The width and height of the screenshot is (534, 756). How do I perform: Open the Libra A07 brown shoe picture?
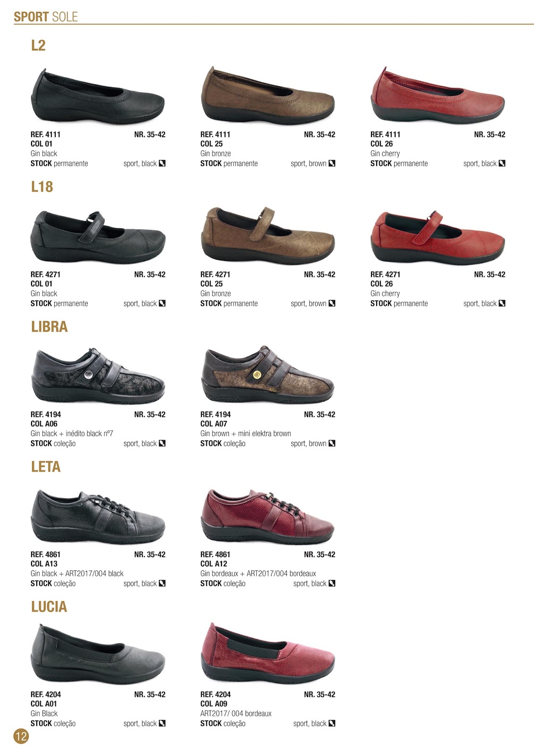(268, 375)
